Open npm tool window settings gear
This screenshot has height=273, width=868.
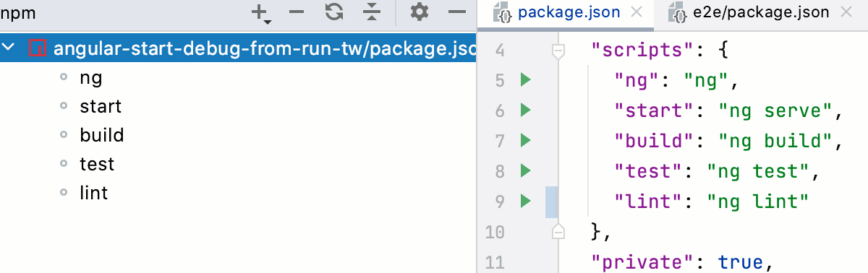(x=420, y=12)
